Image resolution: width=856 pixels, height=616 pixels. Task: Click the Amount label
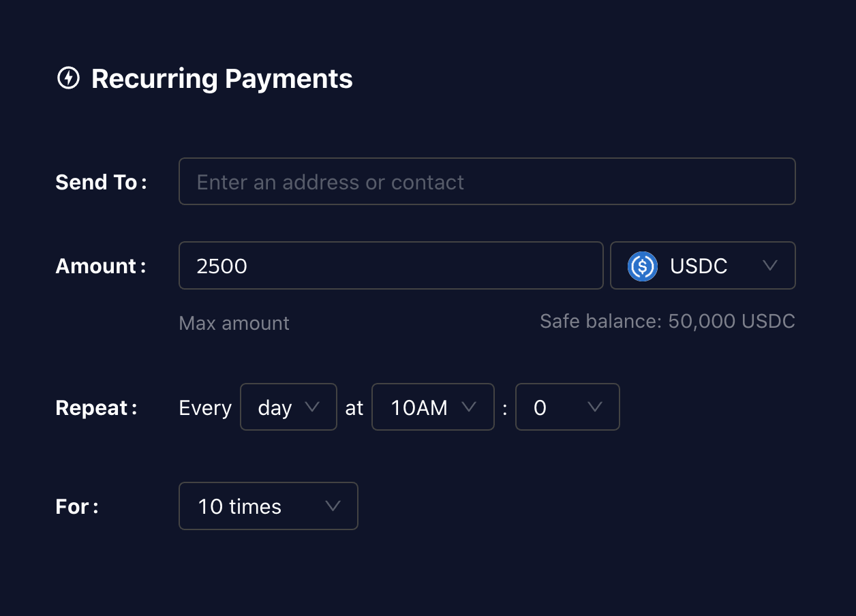click(x=101, y=266)
